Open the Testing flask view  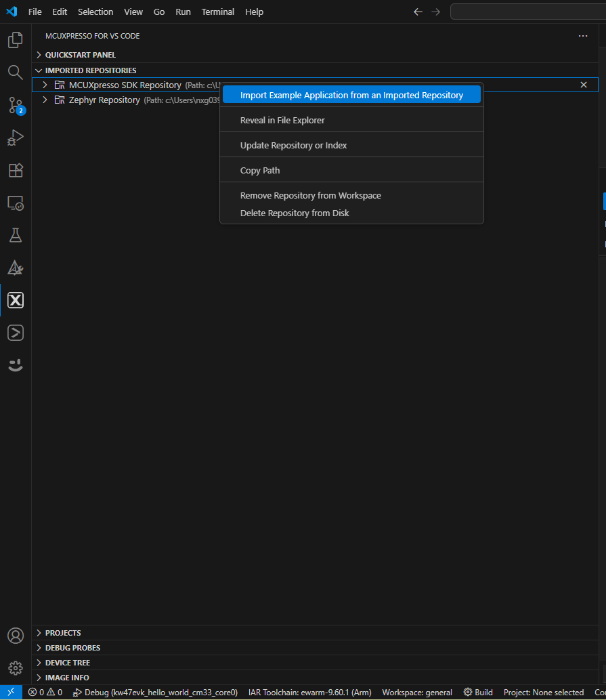pyautogui.click(x=15, y=235)
